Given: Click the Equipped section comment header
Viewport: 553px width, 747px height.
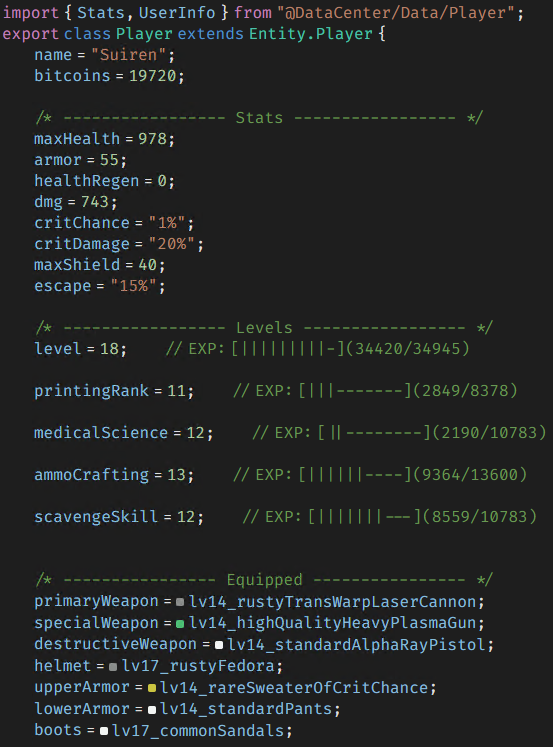Looking at the screenshot, I should click(264, 579).
